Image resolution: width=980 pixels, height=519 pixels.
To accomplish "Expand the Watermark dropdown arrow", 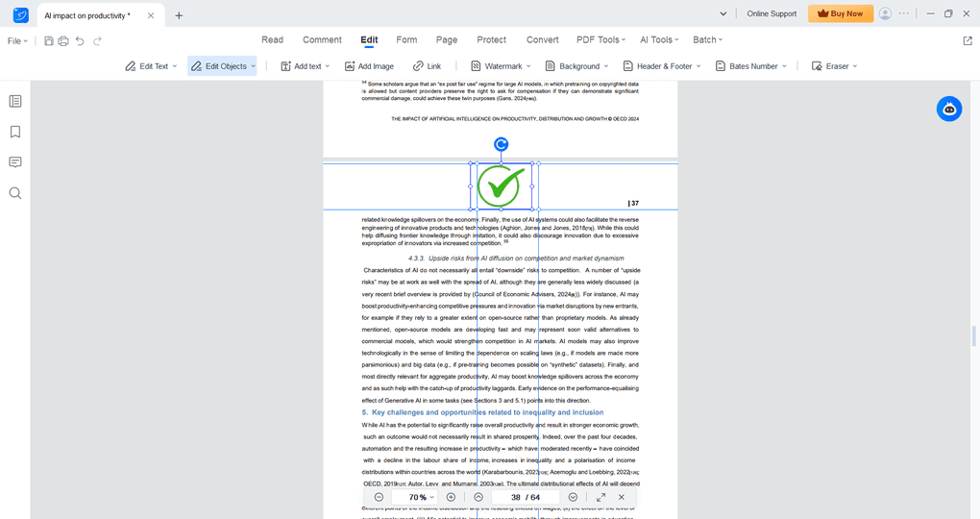I will pyautogui.click(x=528, y=66).
